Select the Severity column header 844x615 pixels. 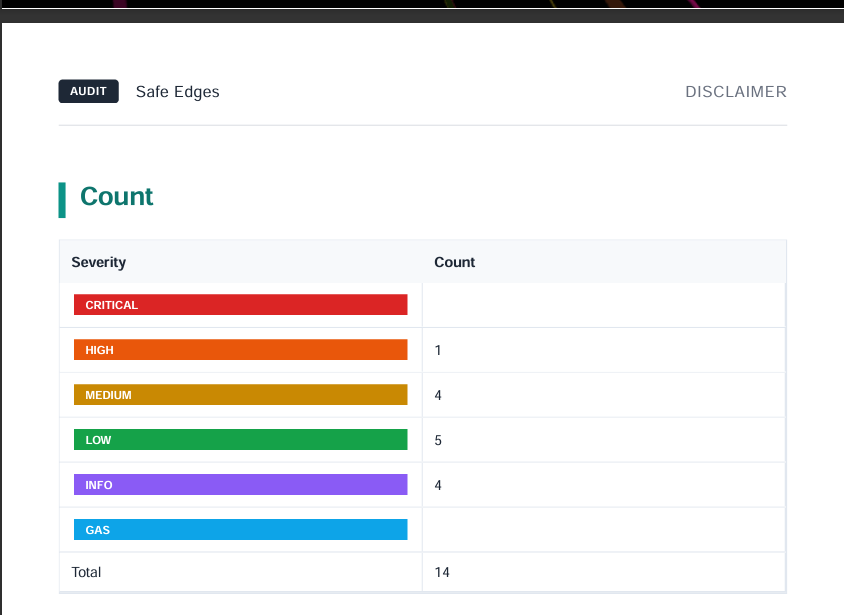[99, 262]
